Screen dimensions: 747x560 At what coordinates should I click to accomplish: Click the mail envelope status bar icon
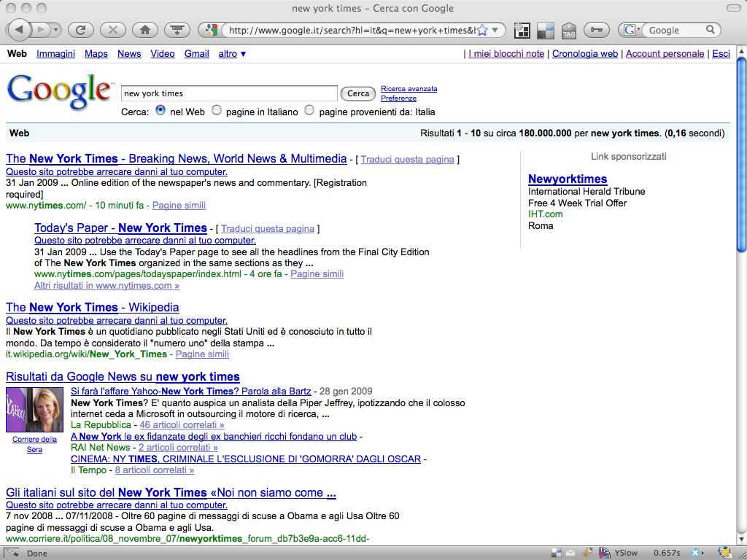[x=570, y=553]
